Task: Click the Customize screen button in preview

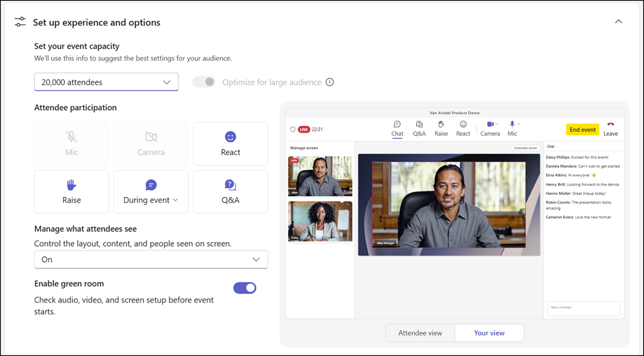Action: (526, 148)
